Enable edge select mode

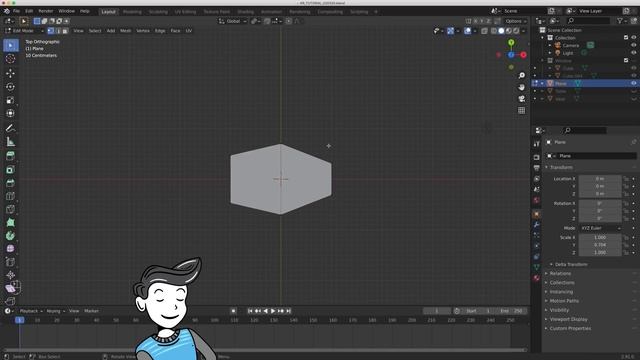pos(58,31)
